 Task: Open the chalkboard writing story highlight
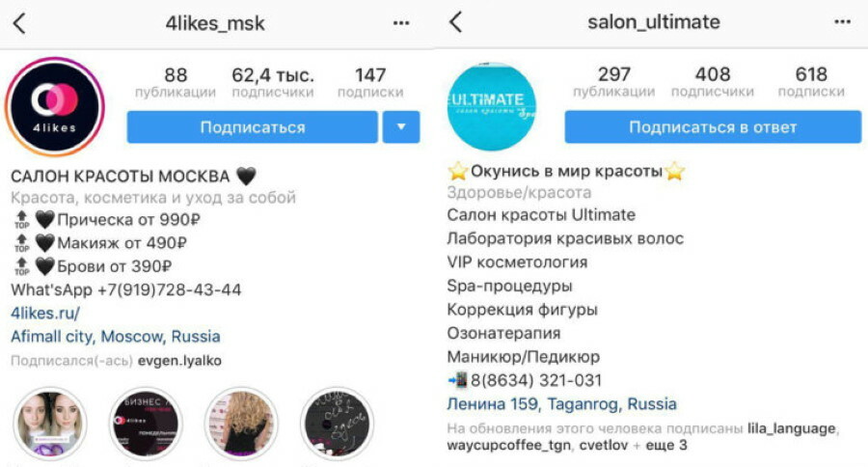[x=337, y=424]
